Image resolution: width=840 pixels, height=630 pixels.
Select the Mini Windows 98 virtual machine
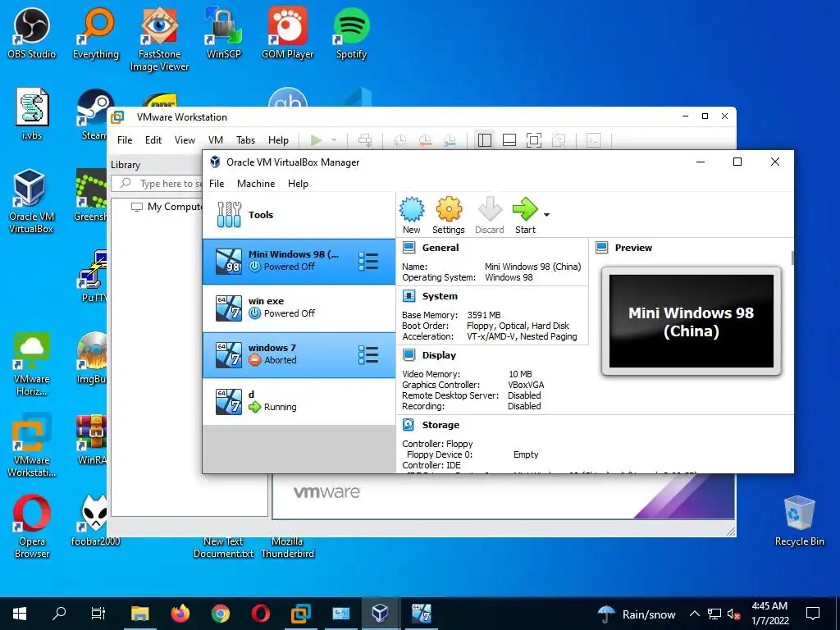[x=299, y=262]
